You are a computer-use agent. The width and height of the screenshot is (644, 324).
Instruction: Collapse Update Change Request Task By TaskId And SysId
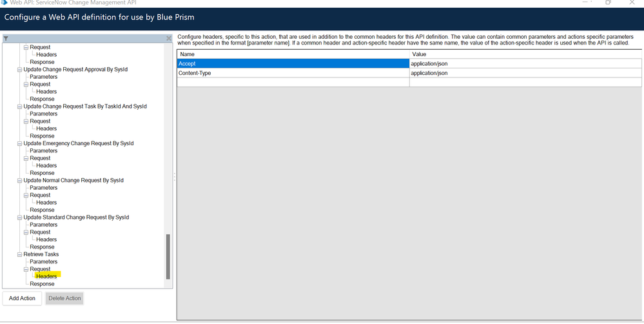19,106
